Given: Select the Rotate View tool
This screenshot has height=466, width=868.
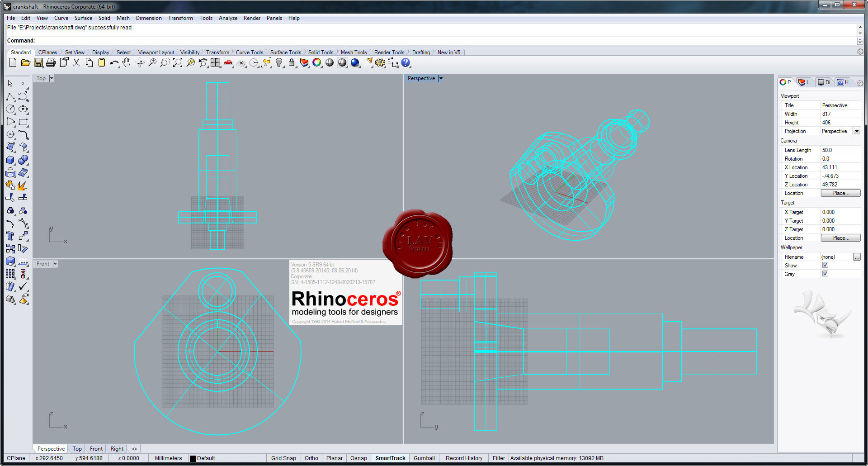Looking at the screenshot, I should pos(140,63).
